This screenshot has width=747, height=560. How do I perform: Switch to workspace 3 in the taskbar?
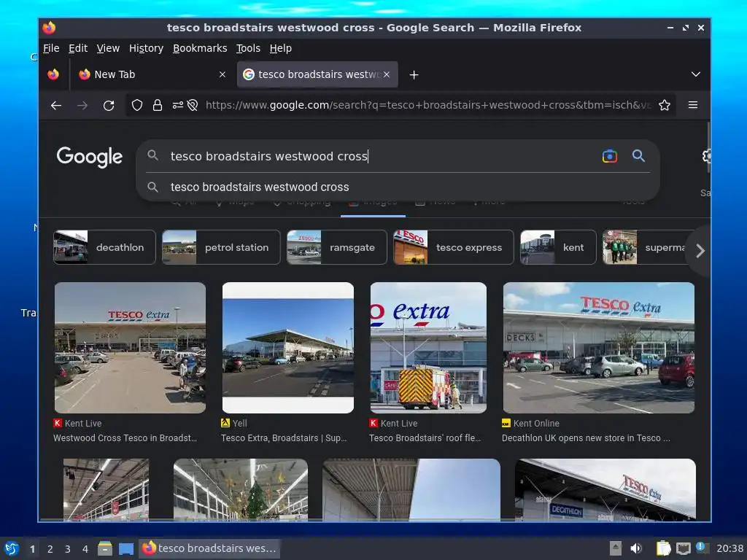tap(68, 549)
